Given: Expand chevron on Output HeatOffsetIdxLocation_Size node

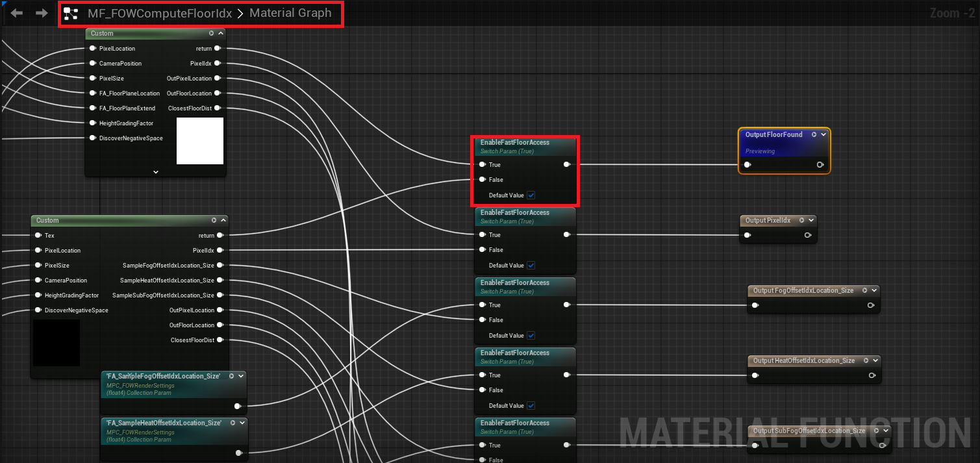Looking at the screenshot, I should click(875, 361).
